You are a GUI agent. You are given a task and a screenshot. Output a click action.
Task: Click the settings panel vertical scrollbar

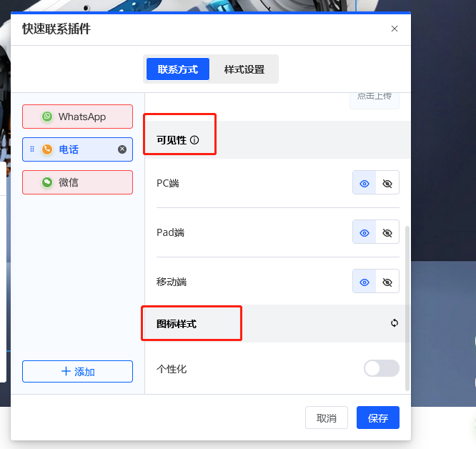point(407,308)
